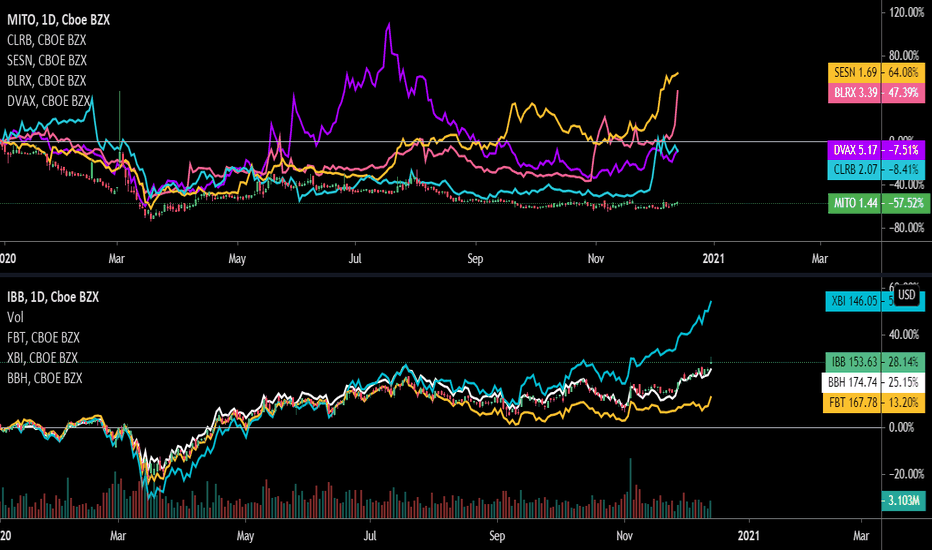The height and width of the screenshot is (550, 932).
Task: Open the USD currency selector
Action: 906,294
